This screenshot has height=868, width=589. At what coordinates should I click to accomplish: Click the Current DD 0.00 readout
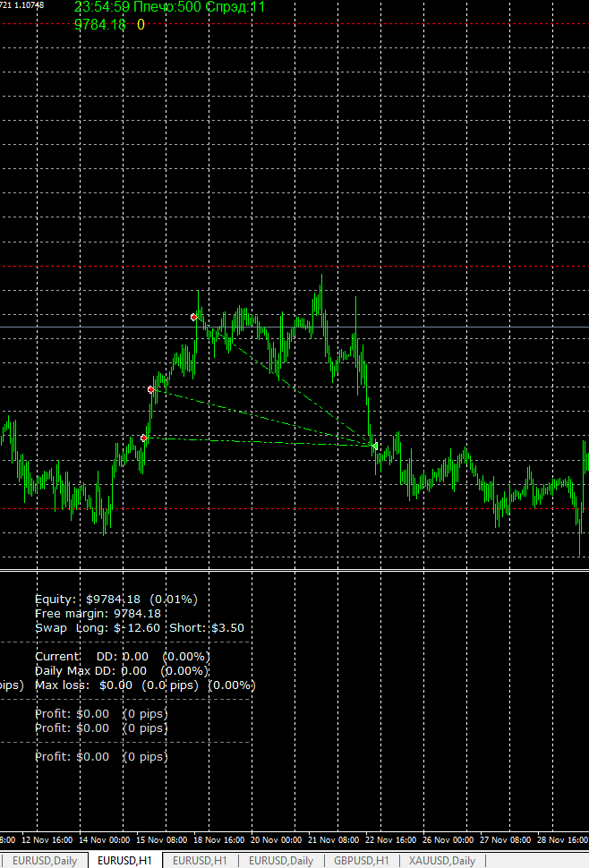[123, 657]
